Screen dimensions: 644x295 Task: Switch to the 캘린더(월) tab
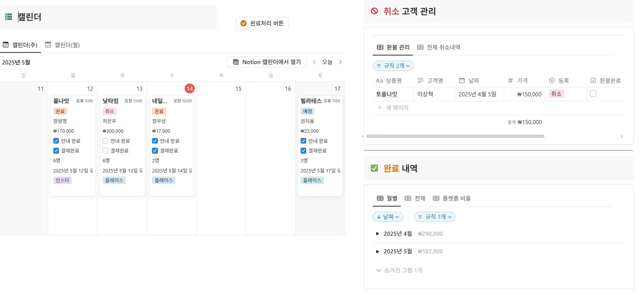pos(63,45)
